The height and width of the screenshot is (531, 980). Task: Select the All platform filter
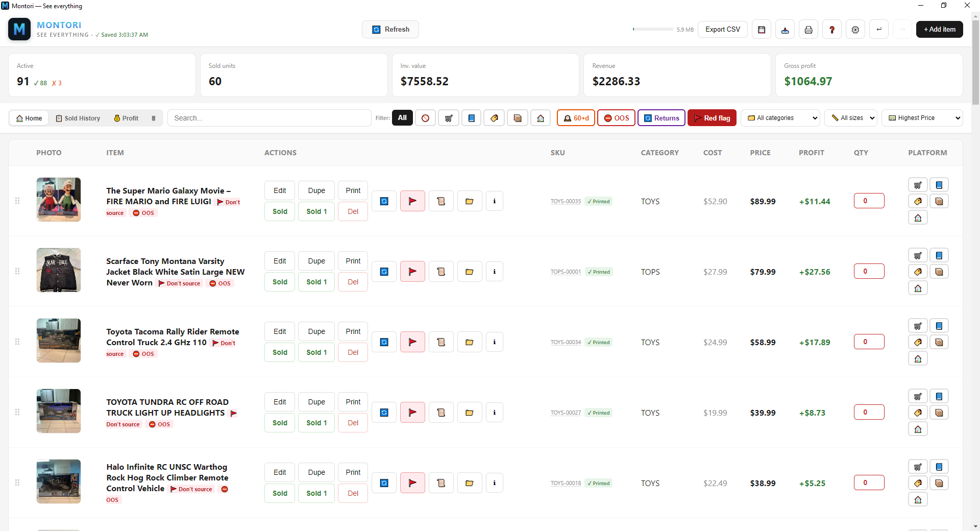pos(402,118)
